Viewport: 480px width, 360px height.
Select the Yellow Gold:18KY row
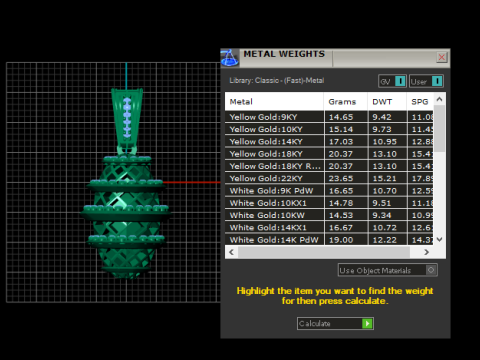click(x=329, y=154)
